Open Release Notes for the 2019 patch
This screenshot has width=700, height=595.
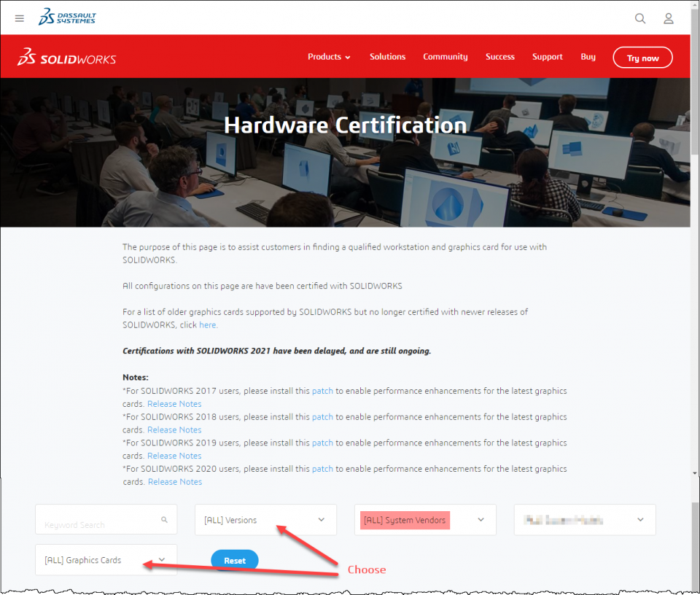click(x=174, y=456)
